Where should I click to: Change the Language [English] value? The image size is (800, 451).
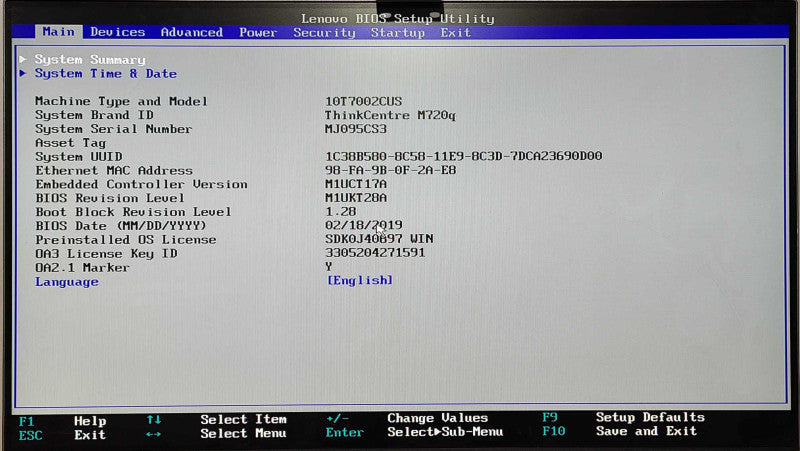pyautogui.click(x=360, y=280)
